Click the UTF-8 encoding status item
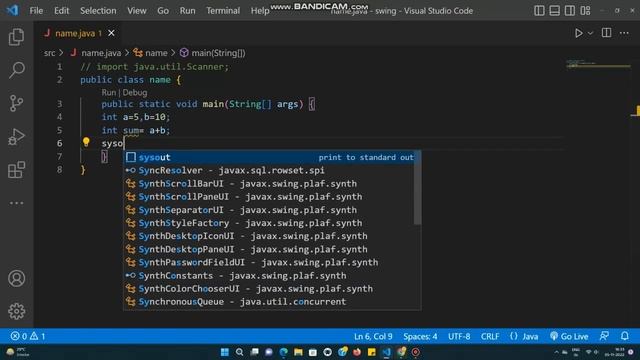640x360 pixels. coord(459,336)
